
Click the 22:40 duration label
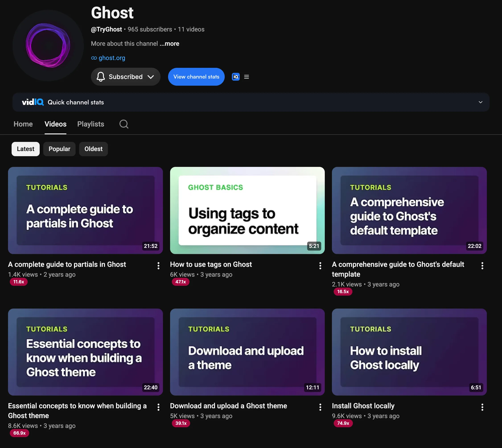pos(150,388)
